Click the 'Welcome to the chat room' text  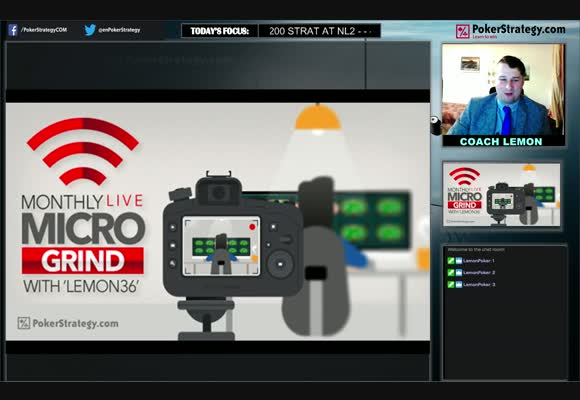tap(476, 249)
